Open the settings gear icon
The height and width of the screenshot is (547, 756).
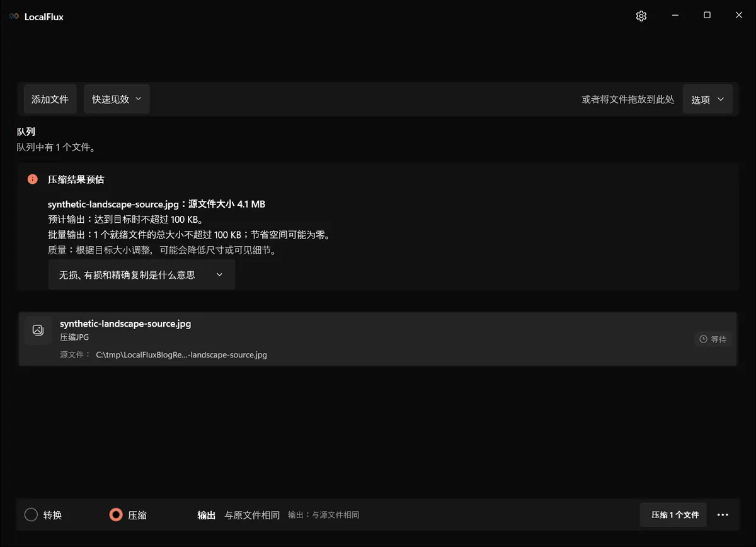pyautogui.click(x=641, y=16)
